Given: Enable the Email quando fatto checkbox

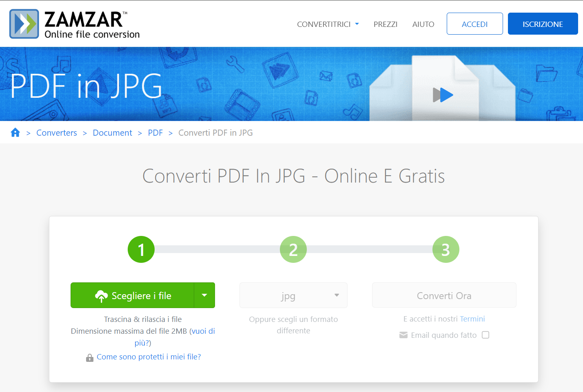Looking at the screenshot, I should [x=485, y=335].
